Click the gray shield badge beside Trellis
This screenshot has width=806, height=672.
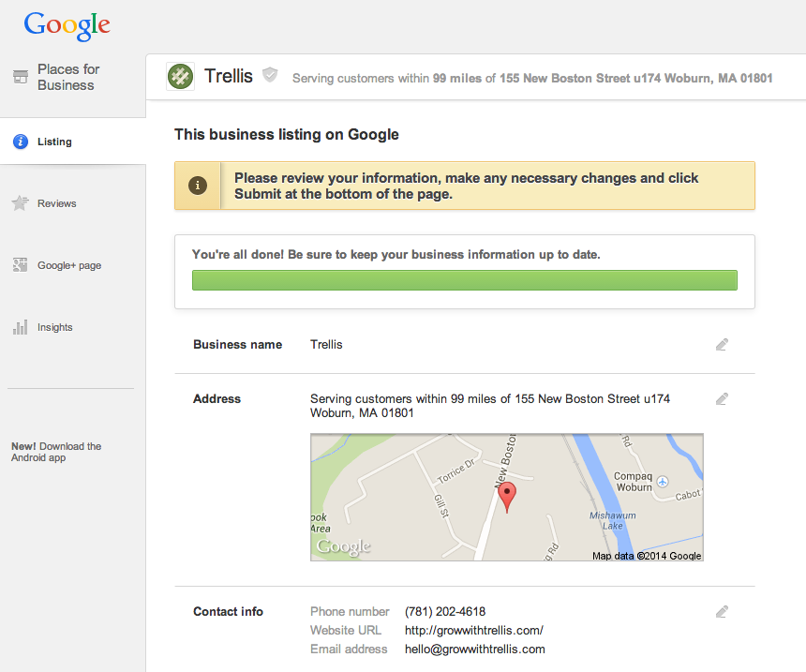coord(270,75)
